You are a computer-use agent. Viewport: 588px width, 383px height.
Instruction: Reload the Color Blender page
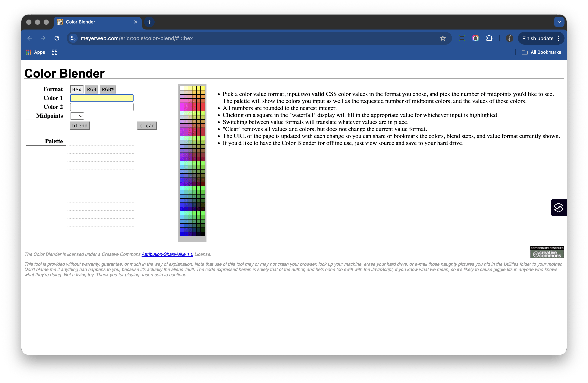coord(57,38)
